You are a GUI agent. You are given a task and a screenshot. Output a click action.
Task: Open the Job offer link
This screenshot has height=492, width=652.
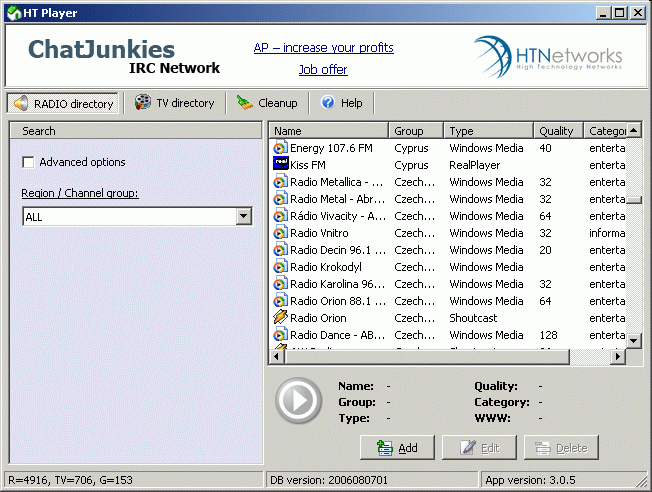(323, 69)
